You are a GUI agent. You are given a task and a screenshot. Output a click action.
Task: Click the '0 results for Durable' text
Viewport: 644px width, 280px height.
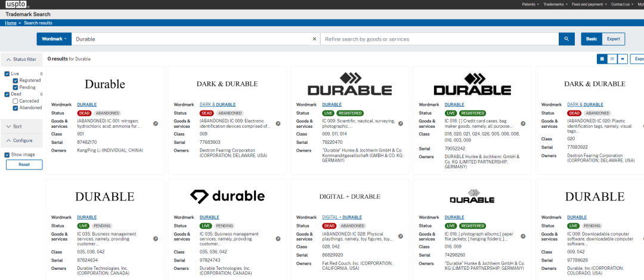point(69,59)
